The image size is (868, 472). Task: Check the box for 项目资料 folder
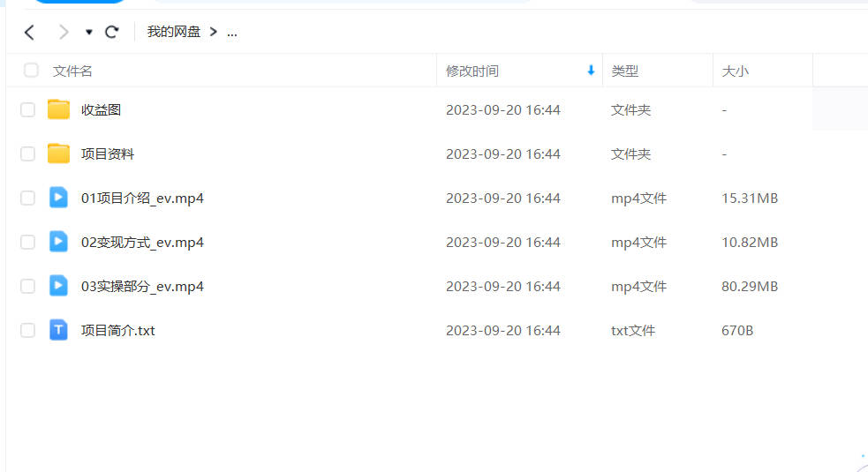pos(27,154)
